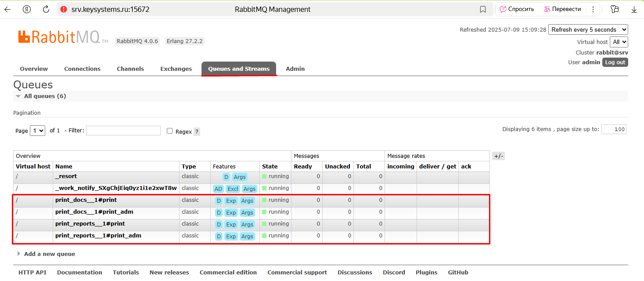Image resolution: width=644 pixels, height=281 pixels.
Task: Click the Regex help question mark
Action: pos(197,131)
